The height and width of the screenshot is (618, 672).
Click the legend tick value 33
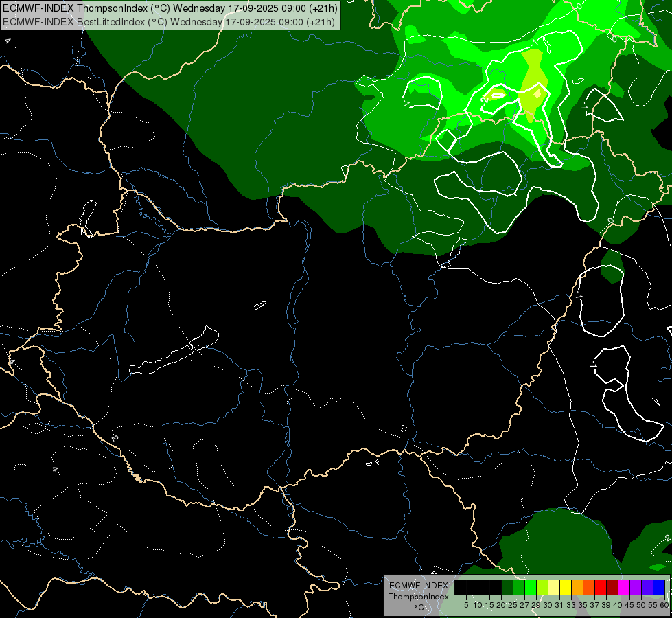[x=571, y=605]
